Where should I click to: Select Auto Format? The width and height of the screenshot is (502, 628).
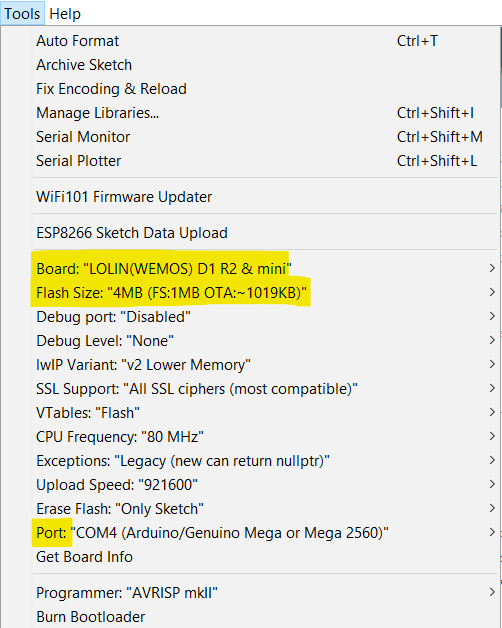[x=265, y=41]
